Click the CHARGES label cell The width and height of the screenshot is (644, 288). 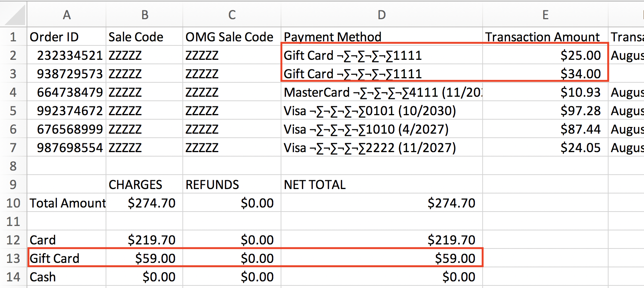click(x=144, y=184)
